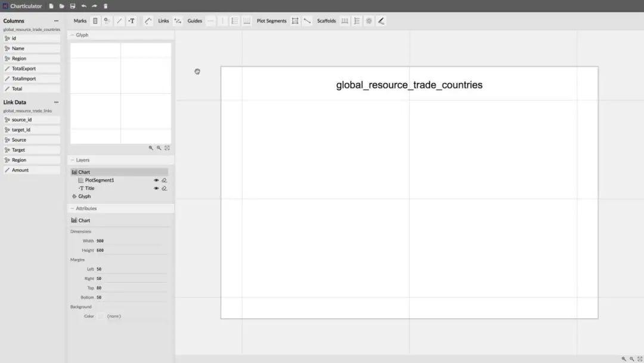This screenshot has height=363, width=644.
Task: Select the vertical guide coordinator tool
Action: point(247,21)
